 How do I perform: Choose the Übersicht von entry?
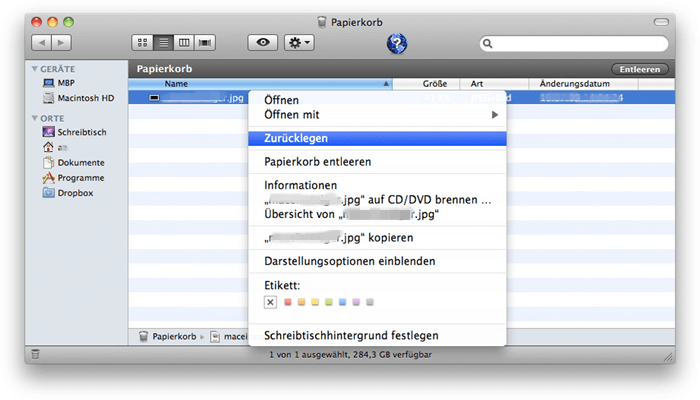[377, 214]
